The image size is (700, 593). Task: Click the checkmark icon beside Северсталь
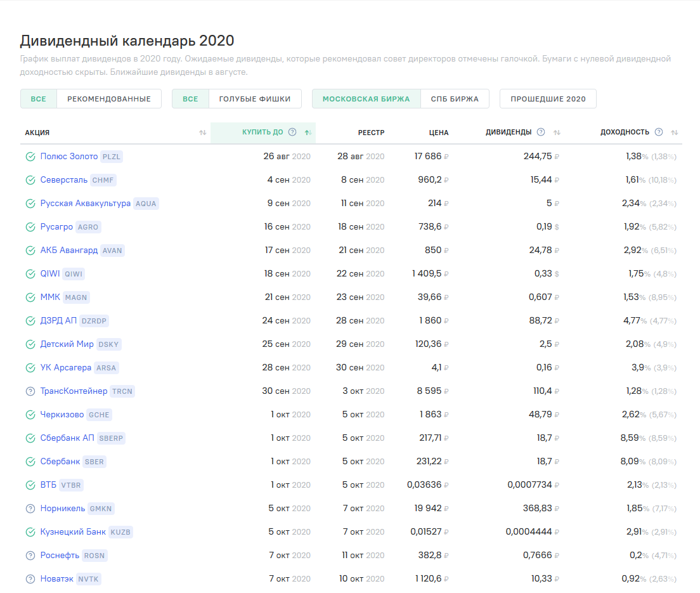tap(30, 180)
